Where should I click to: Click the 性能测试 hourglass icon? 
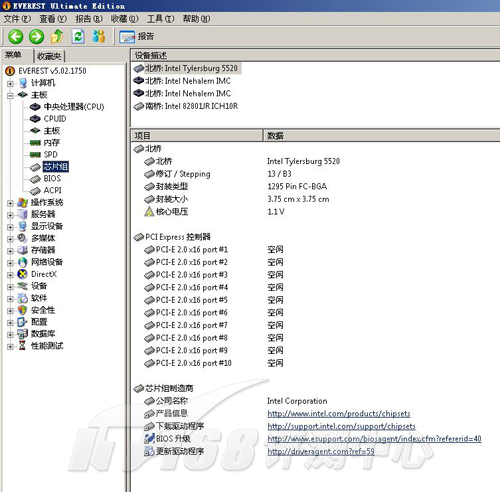tap(22, 346)
